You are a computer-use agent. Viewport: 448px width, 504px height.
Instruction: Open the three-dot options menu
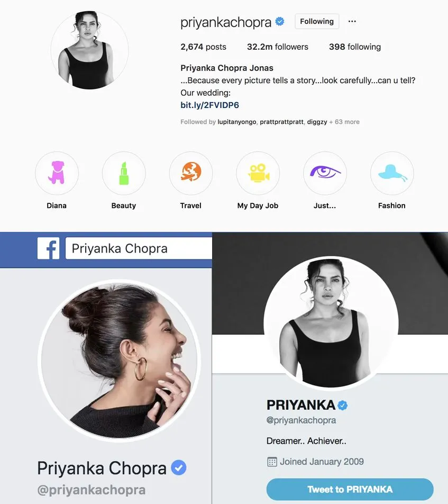[352, 21]
